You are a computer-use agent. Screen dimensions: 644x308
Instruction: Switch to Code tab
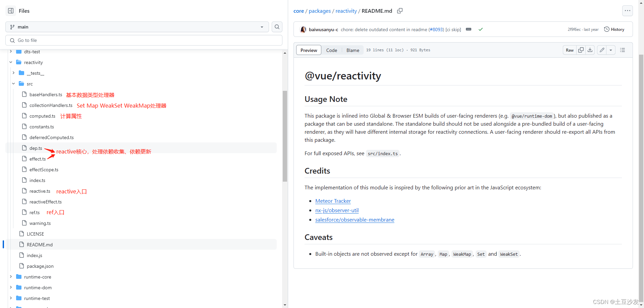(x=331, y=50)
